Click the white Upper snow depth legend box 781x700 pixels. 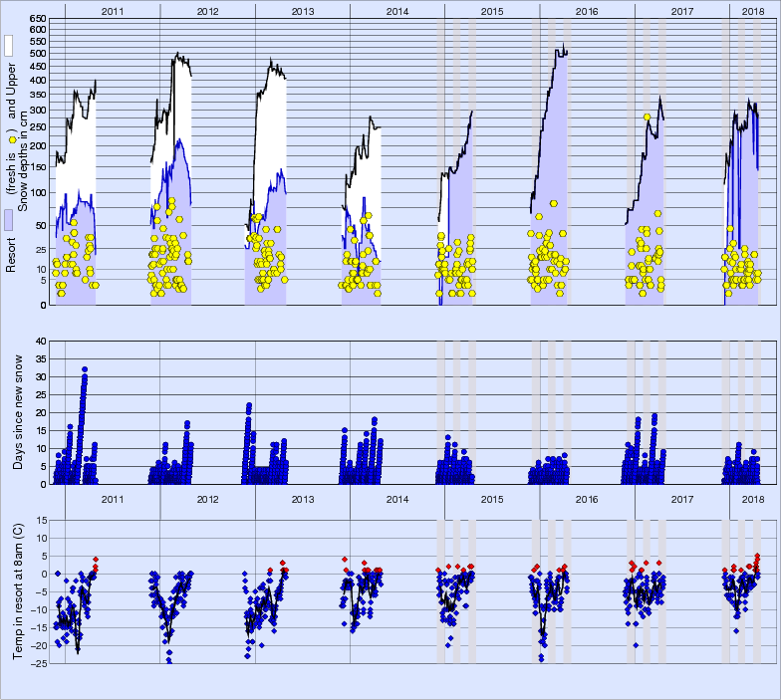coord(9,46)
